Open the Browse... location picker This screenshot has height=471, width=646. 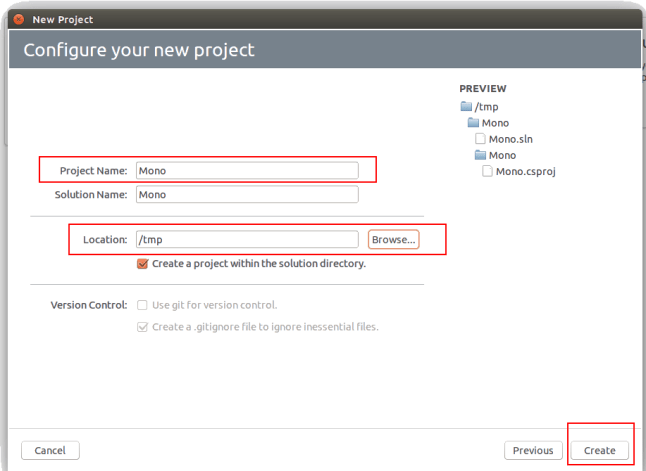(393, 240)
